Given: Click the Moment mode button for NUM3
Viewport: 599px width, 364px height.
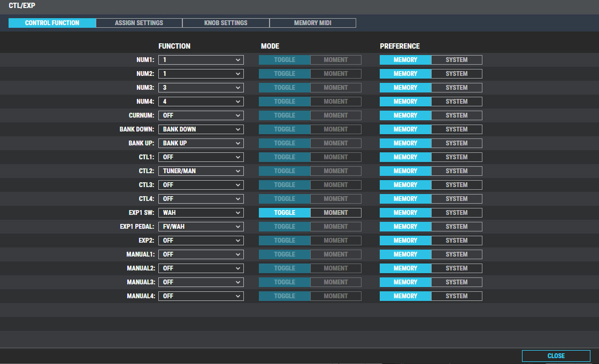Looking at the screenshot, I should coord(336,88).
